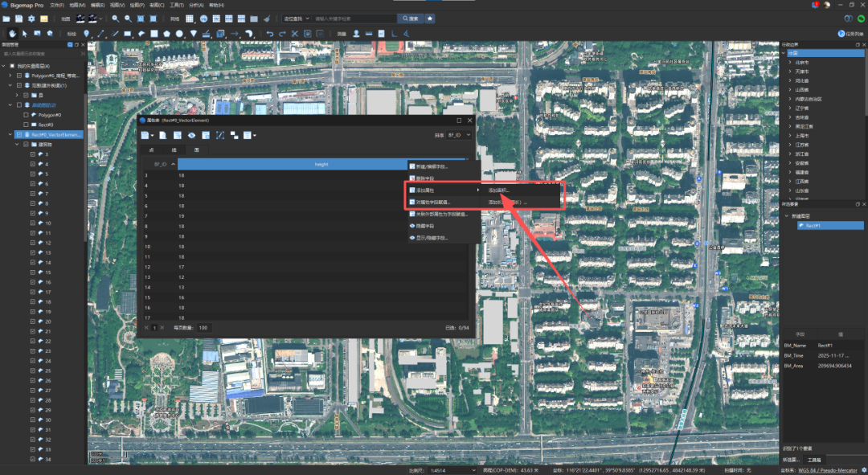The height and width of the screenshot is (475, 868).
Task: Click the zoom in magnifier
Action: (115, 18)
